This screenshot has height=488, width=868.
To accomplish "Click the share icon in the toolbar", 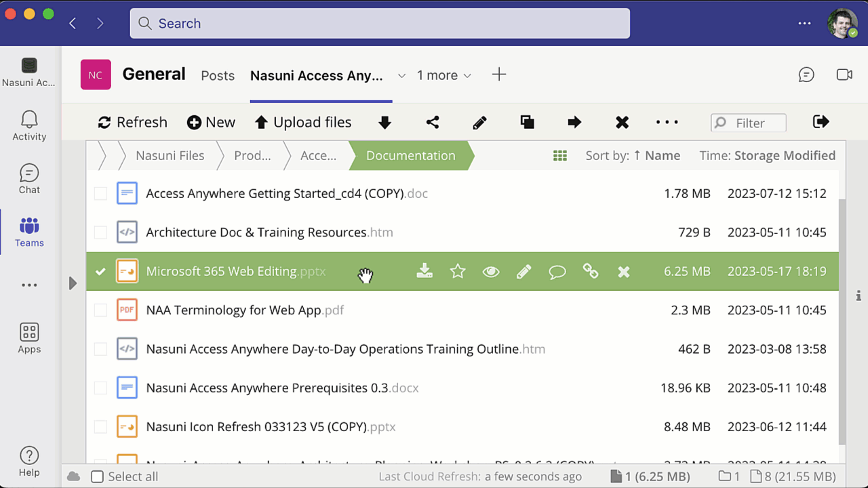I will click(433, 123).
